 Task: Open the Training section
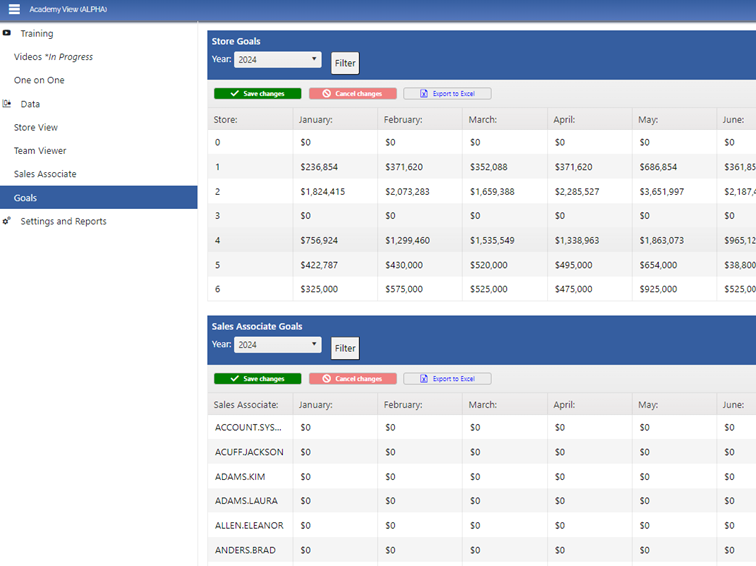click(x=37, y=34)
